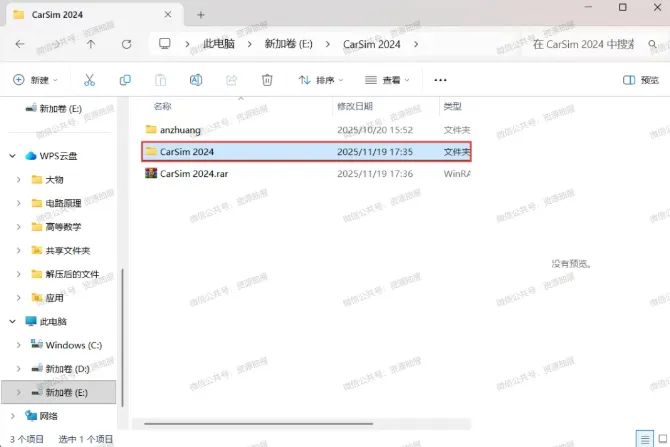Click the Rename icon in toolbar
This screenshot has width=670, height=447.
click(196, 80)
